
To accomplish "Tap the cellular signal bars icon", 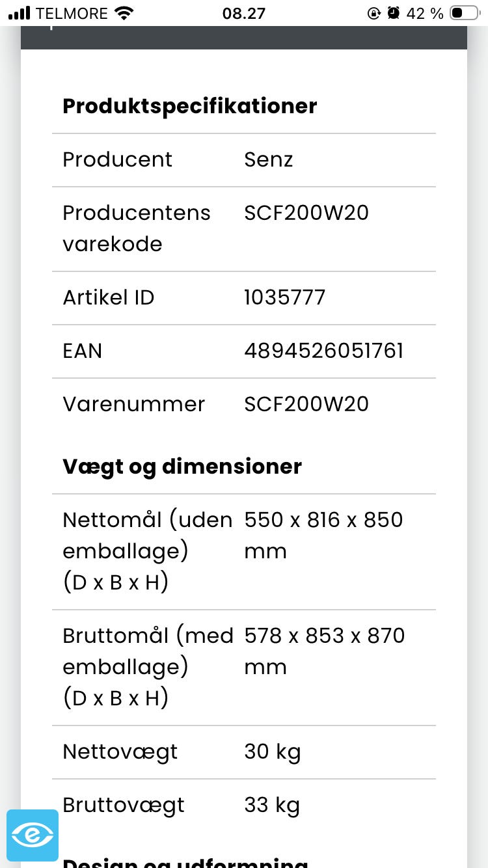I will click(x=19, y=13).
